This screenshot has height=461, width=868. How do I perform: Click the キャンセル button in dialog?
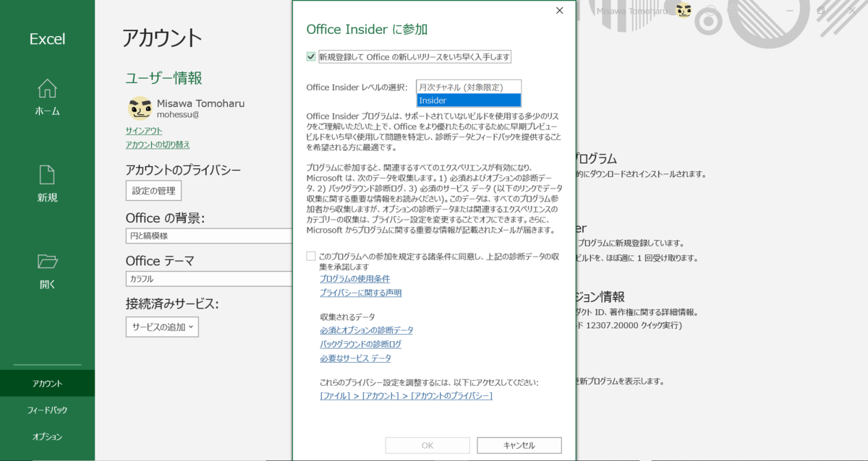point(519,445)
